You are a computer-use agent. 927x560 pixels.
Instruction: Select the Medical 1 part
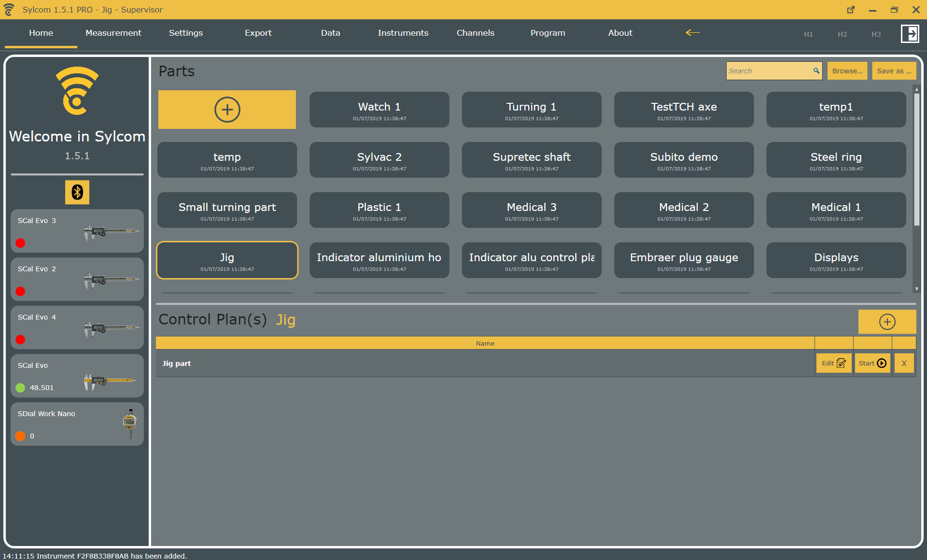coord(836,210)
